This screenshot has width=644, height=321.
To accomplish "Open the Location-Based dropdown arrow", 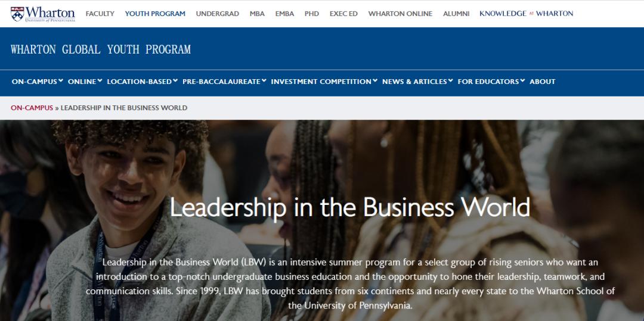I will [175, 81].
